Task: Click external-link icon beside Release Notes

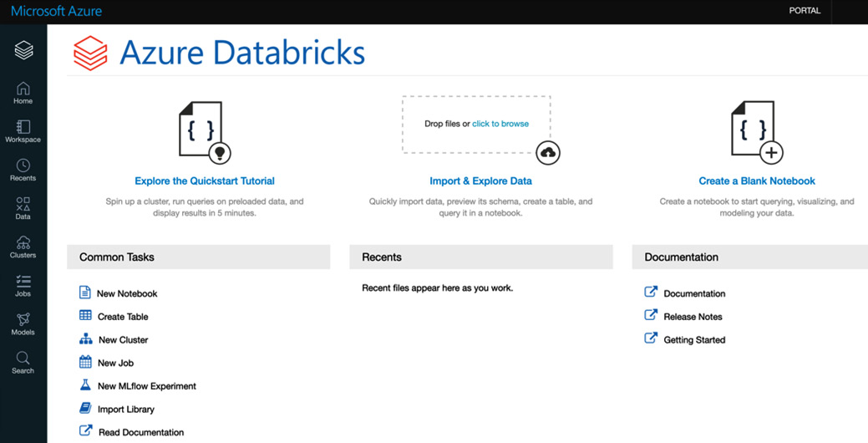Action: (x=651, y=315)
